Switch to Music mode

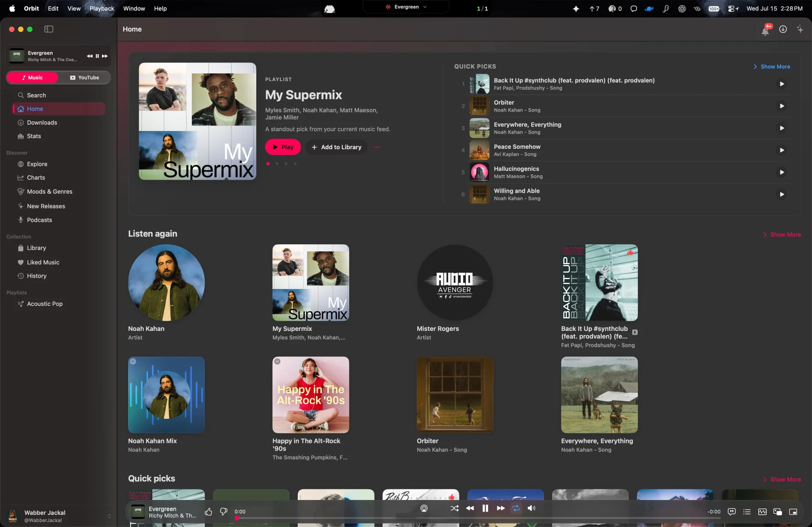tap(33, 78)
